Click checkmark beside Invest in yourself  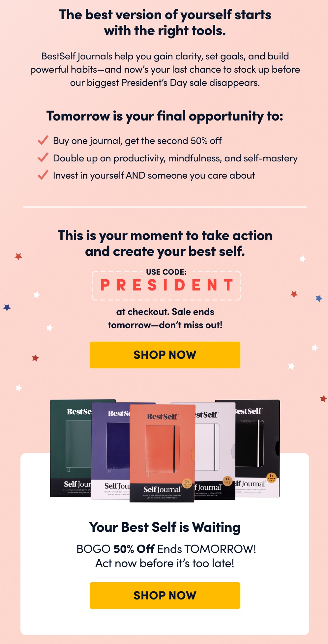43,175
